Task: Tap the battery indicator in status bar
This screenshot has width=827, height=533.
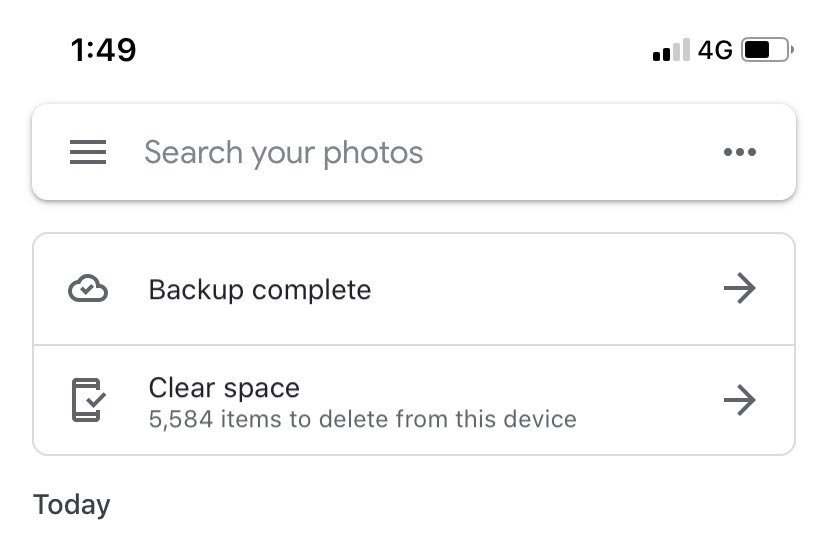Action: [767, 50]
